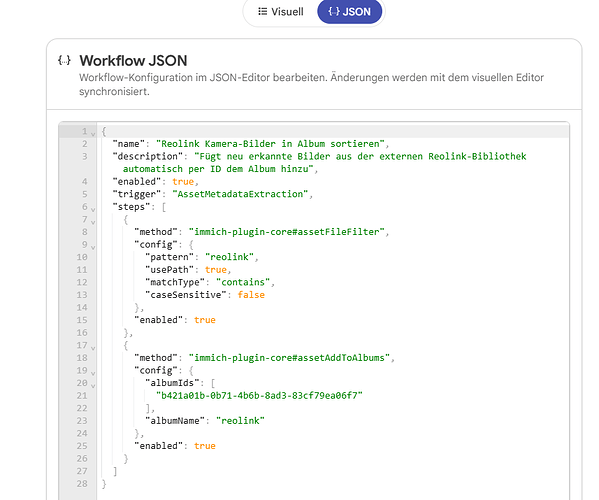Click the "trigger" key on line 5

point(137,194)
